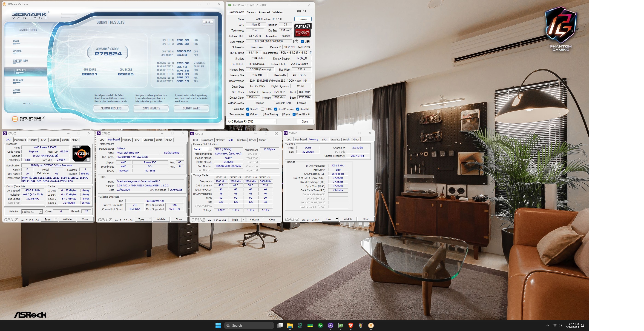Click Validate in CPU-Z SPD window

coord(255,220)
